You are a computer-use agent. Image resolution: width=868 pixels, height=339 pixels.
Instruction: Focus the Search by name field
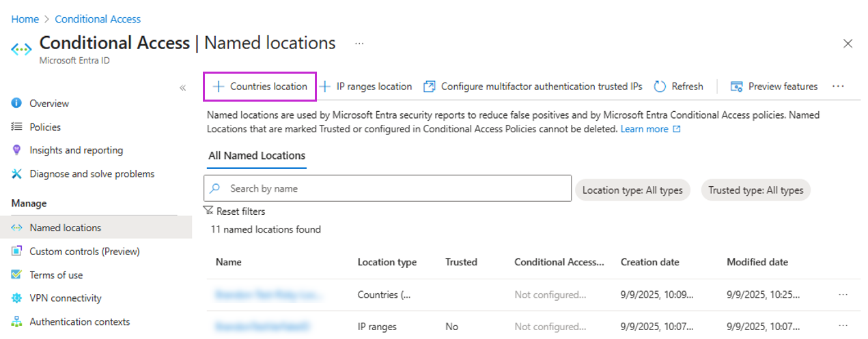click(388, 188)
